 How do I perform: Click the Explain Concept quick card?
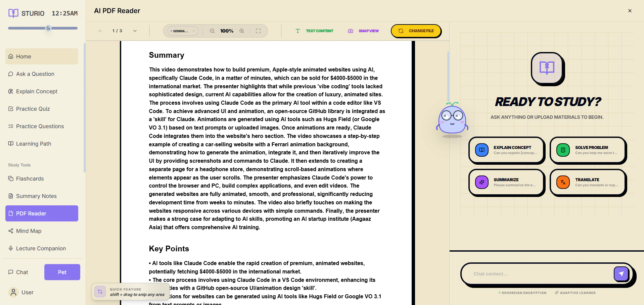click(x=506, y=150)
